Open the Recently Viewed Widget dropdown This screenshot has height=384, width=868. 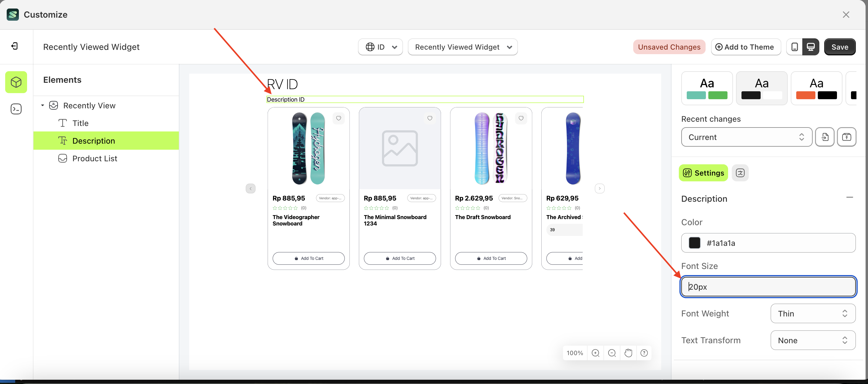pos(463,47)
